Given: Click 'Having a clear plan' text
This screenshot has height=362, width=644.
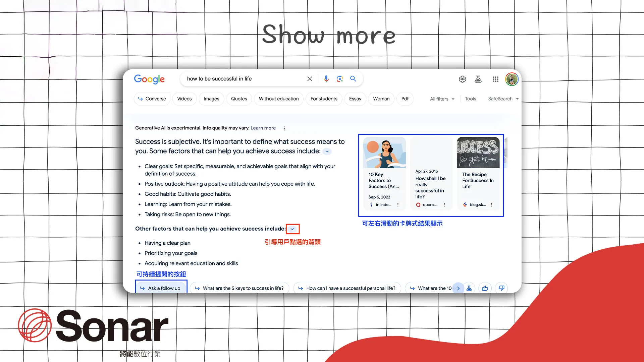Looking at the screenshot, I should [x=167, y=243].
